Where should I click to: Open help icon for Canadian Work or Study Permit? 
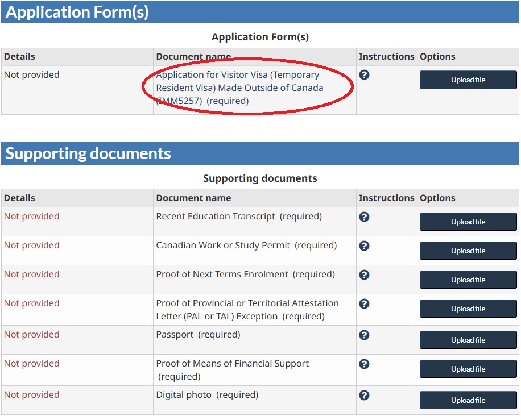(x=364, y=246)
